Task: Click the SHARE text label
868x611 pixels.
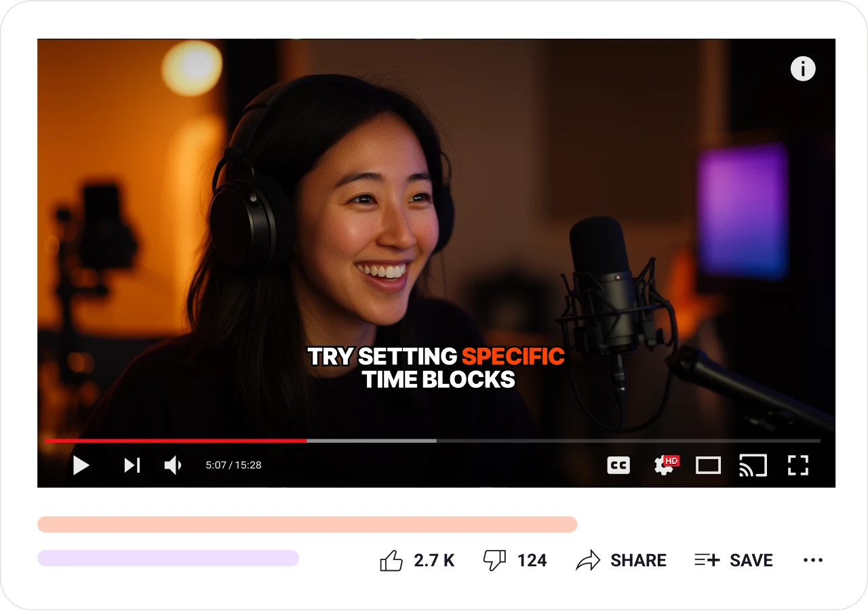Action: (638, 561)
